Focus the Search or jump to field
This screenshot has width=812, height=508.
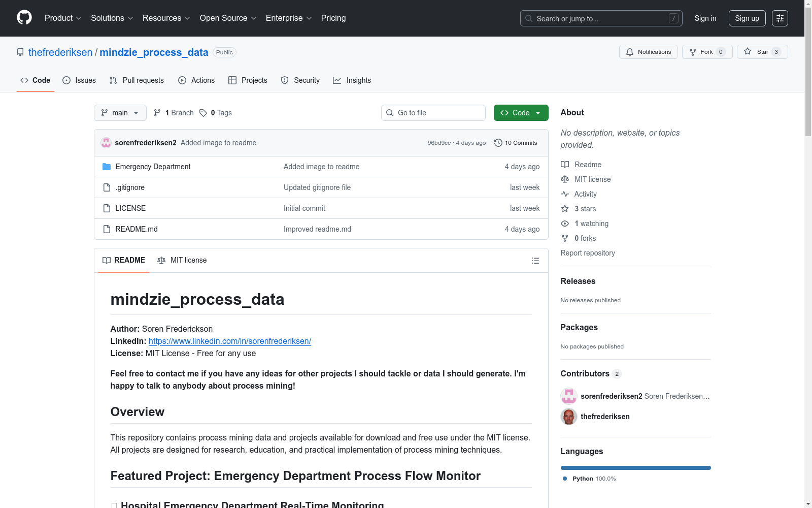tap(601, 18)
